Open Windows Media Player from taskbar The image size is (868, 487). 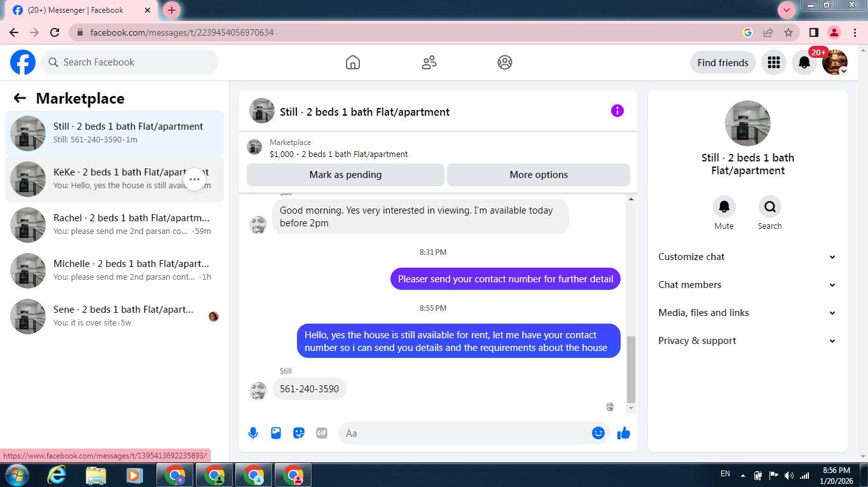point(134,474)
